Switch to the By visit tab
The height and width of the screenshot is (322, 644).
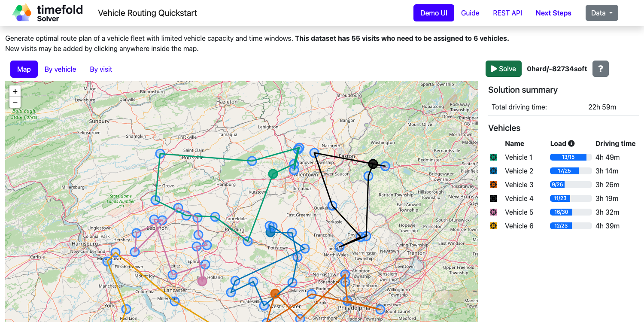point(101,69)
